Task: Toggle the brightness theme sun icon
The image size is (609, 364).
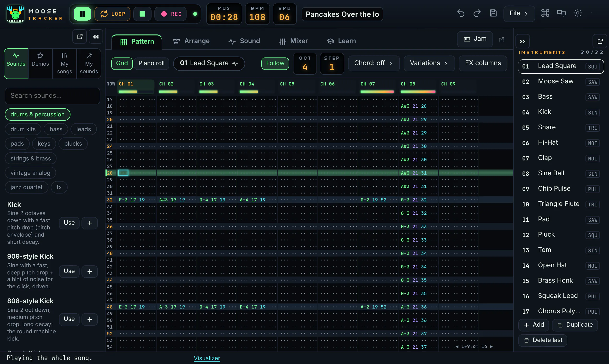Action: click(578, 13)
